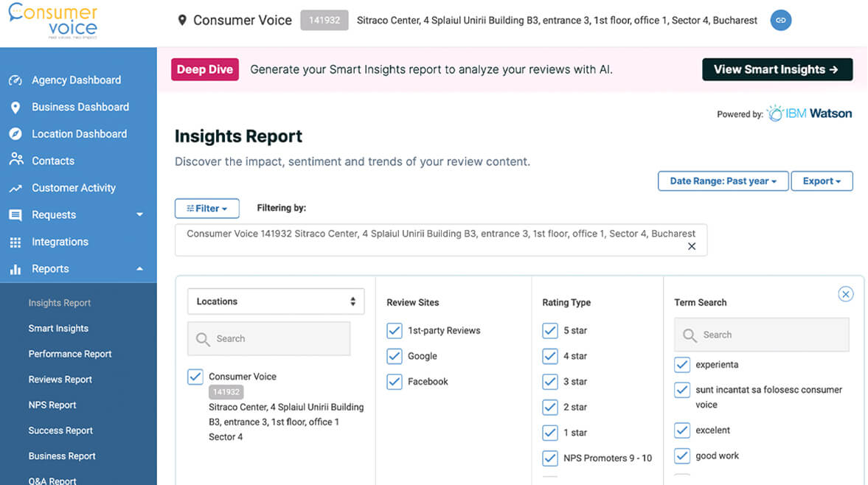The image size is (868, 485).
Task: Go to Business Dashboard
Action: [x=80, y=108]
